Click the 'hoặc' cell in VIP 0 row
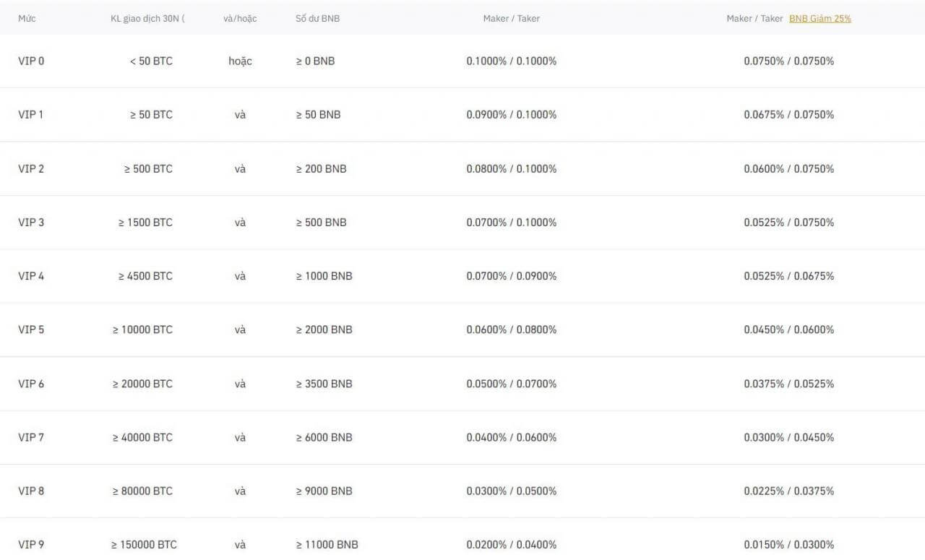925x560 pixels. point(240,61)
